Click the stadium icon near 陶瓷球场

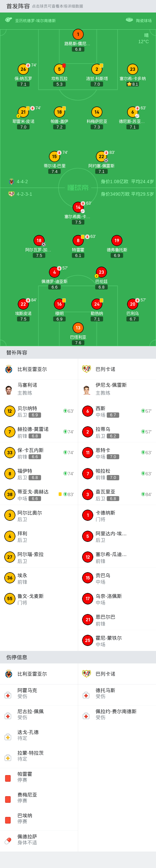point(129,20)
